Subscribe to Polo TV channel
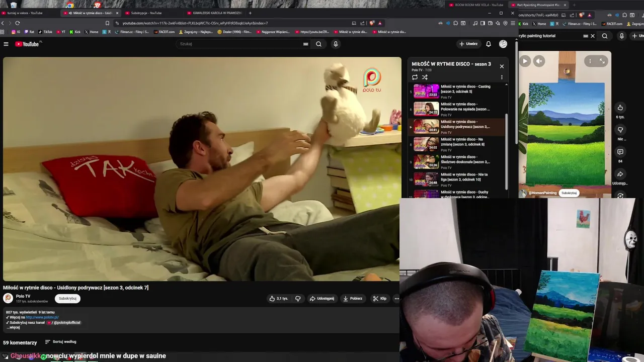This screenshot has width=644, height=362. point(67,299)
